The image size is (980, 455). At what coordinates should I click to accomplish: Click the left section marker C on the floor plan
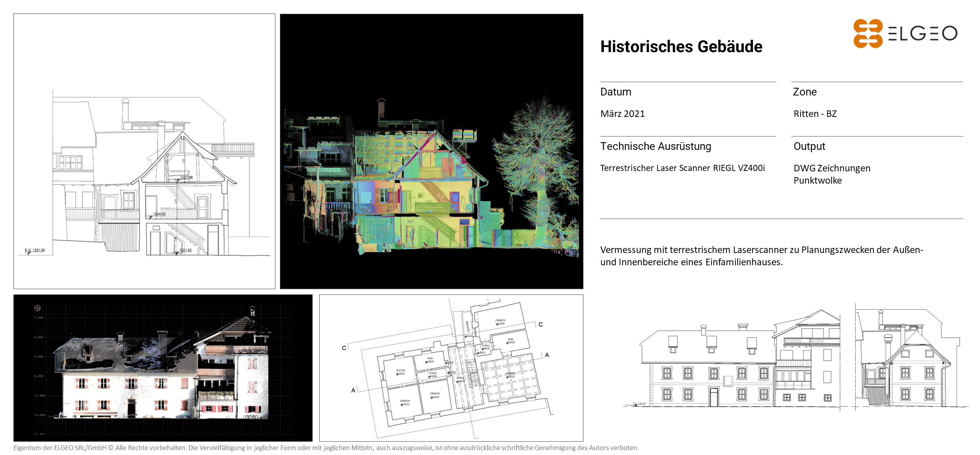point(344,348)
